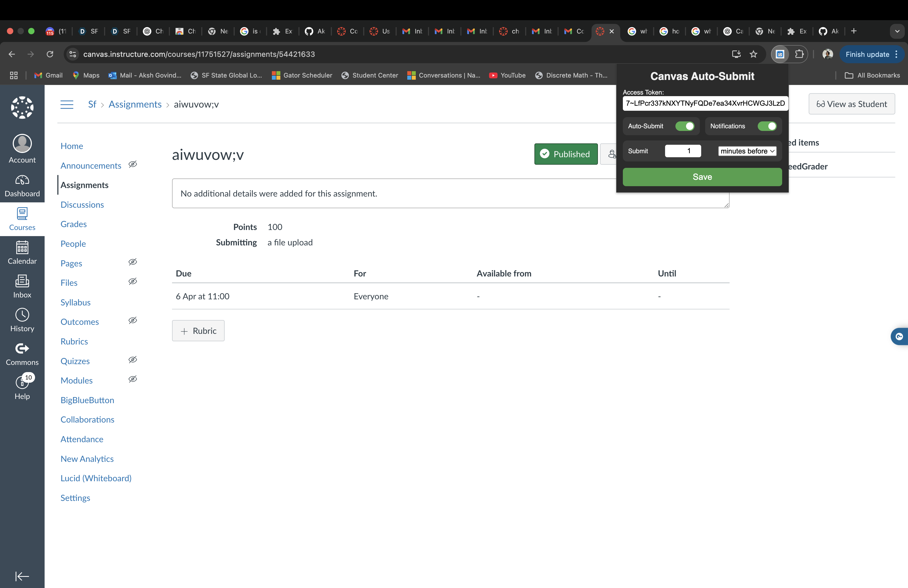The height and width of the screenshot is (588, 908).
Task: Click the hamburger course menu icon
Action: (x=67, y=105)
